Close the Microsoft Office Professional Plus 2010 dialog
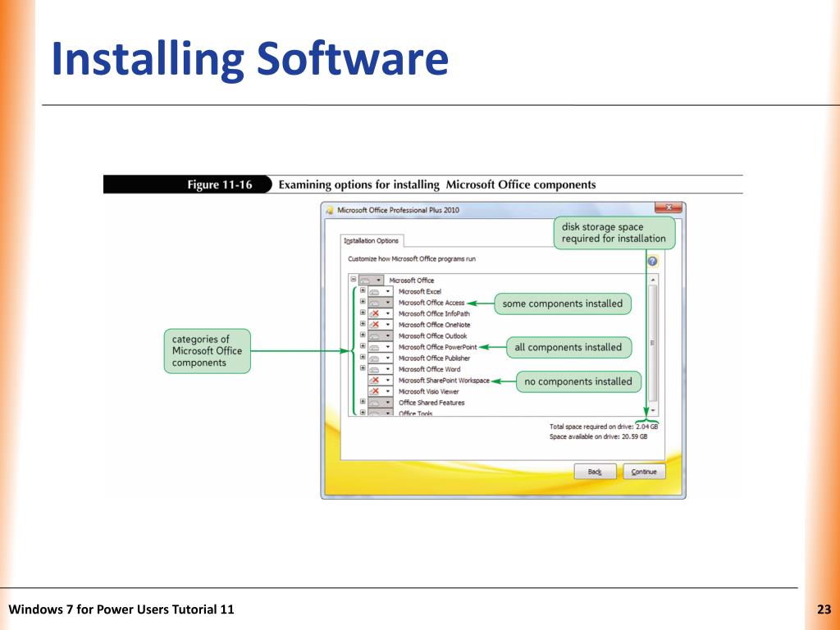The image size is (840, 630). coord(668,208)
